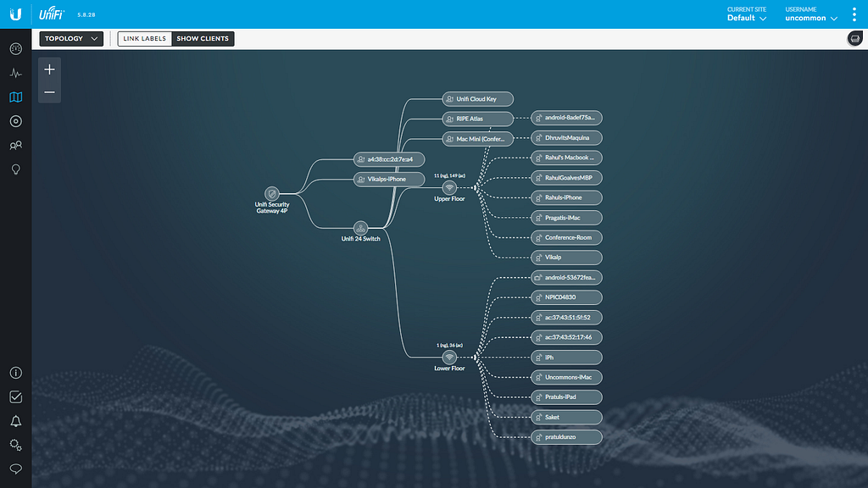Open the vertical three-dot menu
Screen dimensions: 868x488
(854, 14)
